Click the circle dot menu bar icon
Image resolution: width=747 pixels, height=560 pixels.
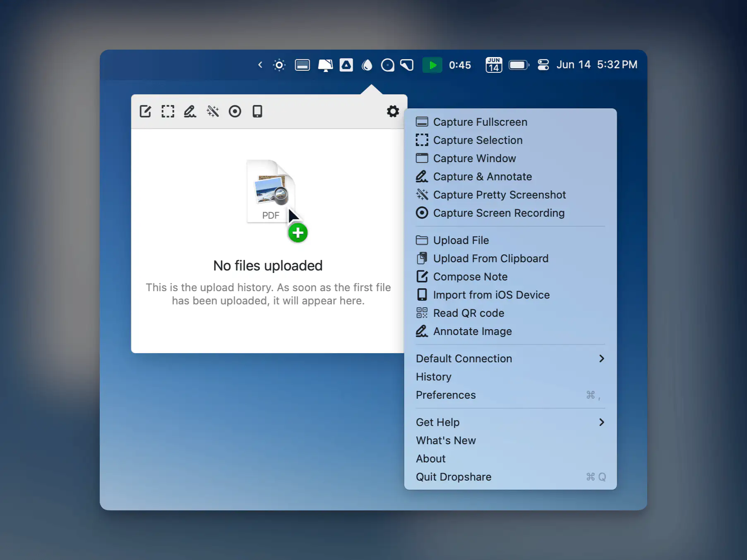387,65
